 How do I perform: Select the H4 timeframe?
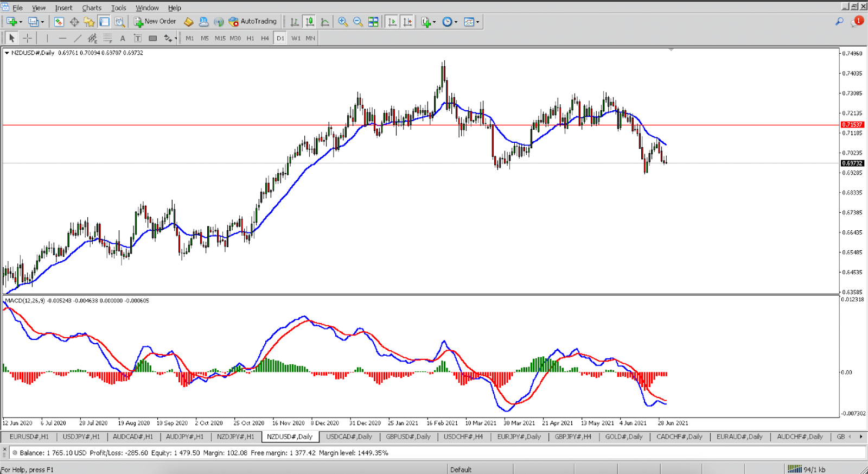point(265,38)
